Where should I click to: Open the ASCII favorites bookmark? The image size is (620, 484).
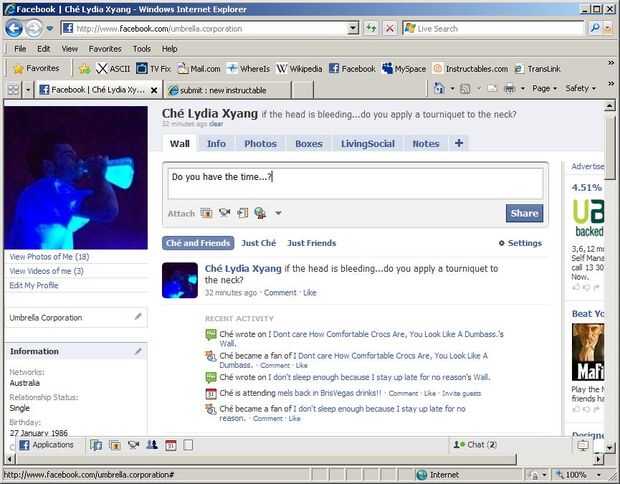113,69
